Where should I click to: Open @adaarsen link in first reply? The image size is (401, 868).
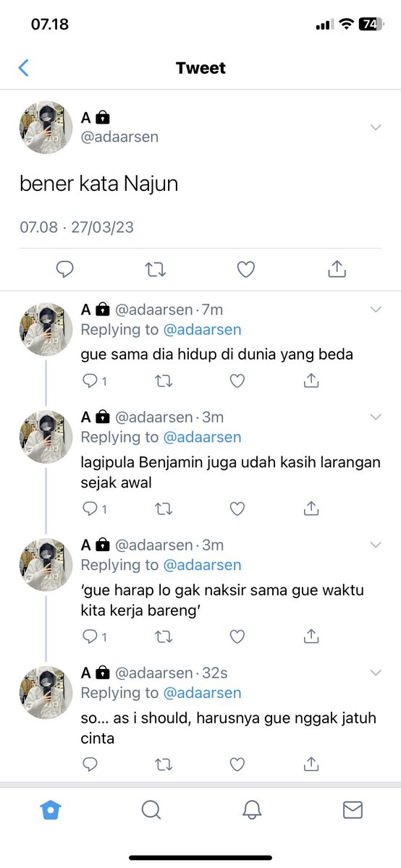[202, 330]
